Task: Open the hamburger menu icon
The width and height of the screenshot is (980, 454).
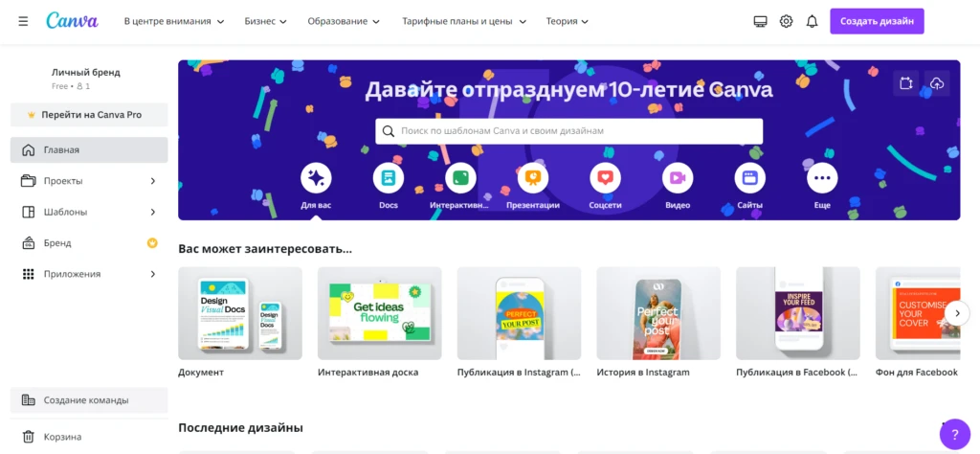Action: [x=23, y=21]
